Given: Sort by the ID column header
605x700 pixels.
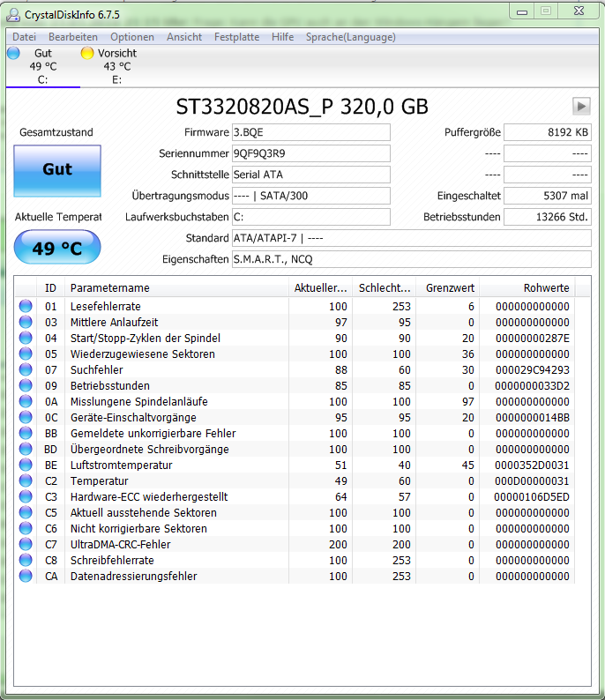Looking at the screenshot, I should click(x=50, y=288).
